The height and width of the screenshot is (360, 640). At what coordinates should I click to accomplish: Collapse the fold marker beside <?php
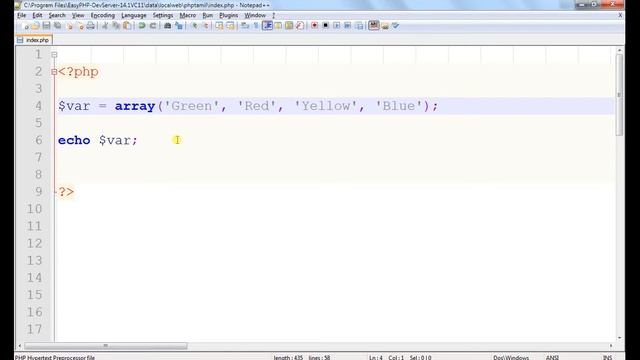tap(54, 72)
